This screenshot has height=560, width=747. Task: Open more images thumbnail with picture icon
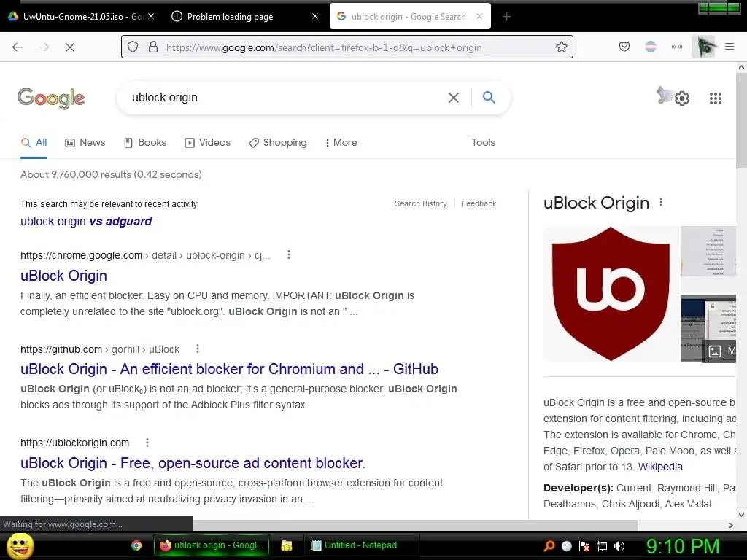[x=708, y=328]
